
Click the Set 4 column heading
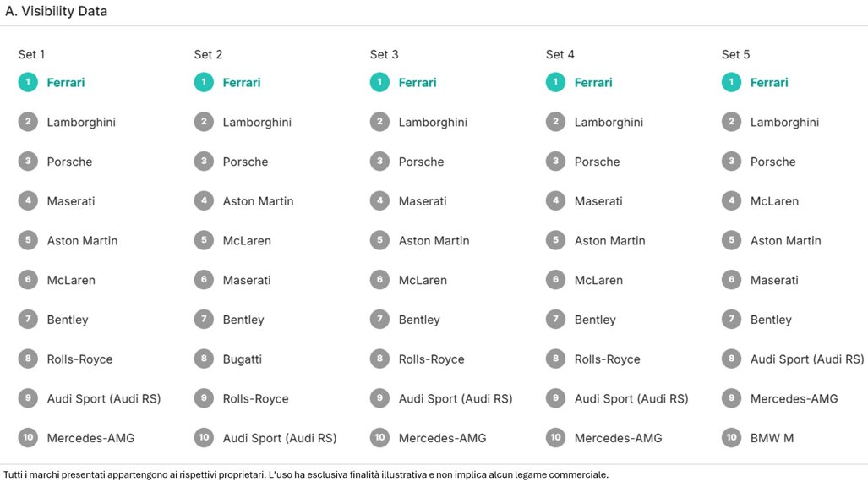coord(560,54)
